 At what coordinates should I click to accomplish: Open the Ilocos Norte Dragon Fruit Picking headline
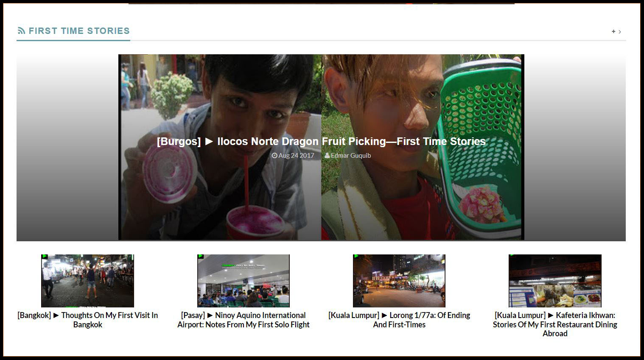(321, 141)
